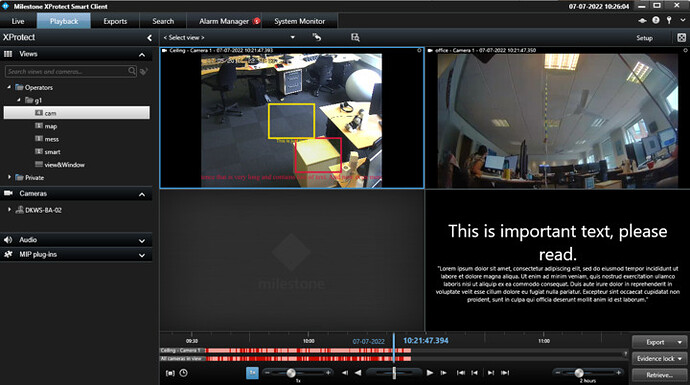690x385 pixels.
Task: Click the search-in-view icon in toolbar
Action: pos(355,37)
